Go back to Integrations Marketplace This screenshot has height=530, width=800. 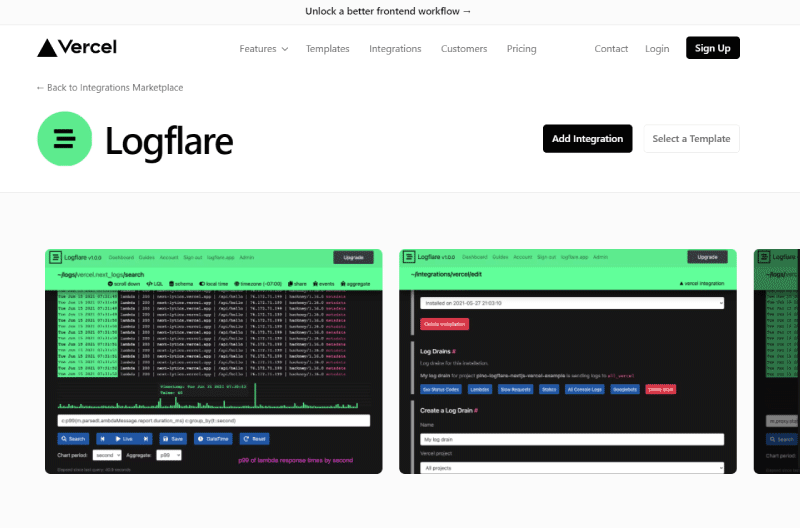click(x=110, y=88)
